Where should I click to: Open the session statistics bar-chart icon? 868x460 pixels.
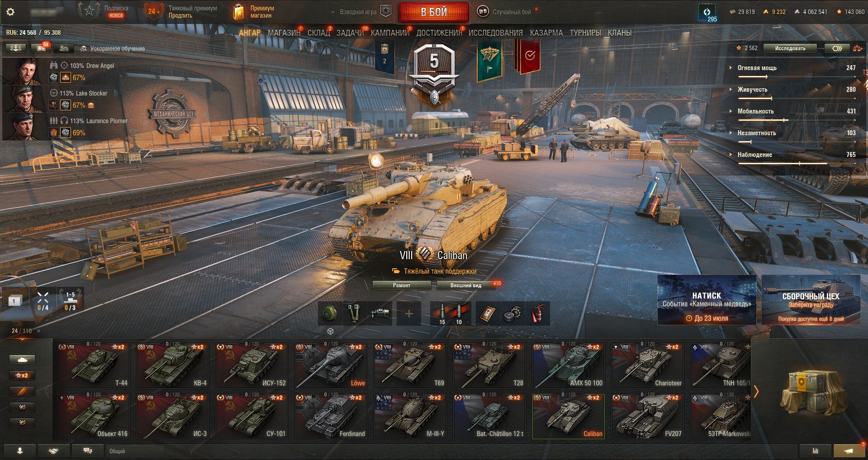pyautogui.click(x=816, y=451)
